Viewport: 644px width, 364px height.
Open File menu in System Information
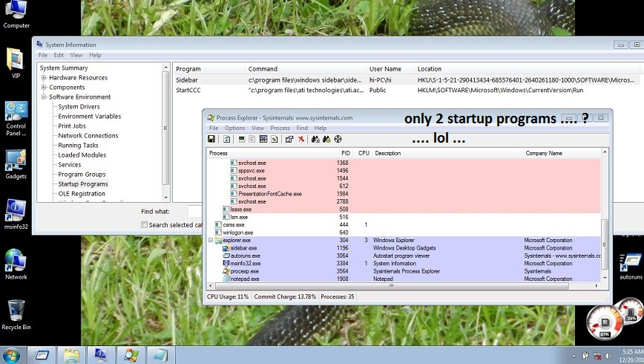coord(43,55)
